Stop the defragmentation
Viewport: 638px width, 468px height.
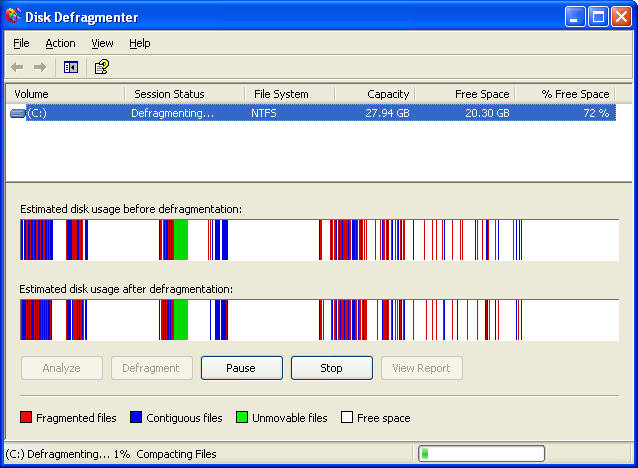tap(332, 368)
